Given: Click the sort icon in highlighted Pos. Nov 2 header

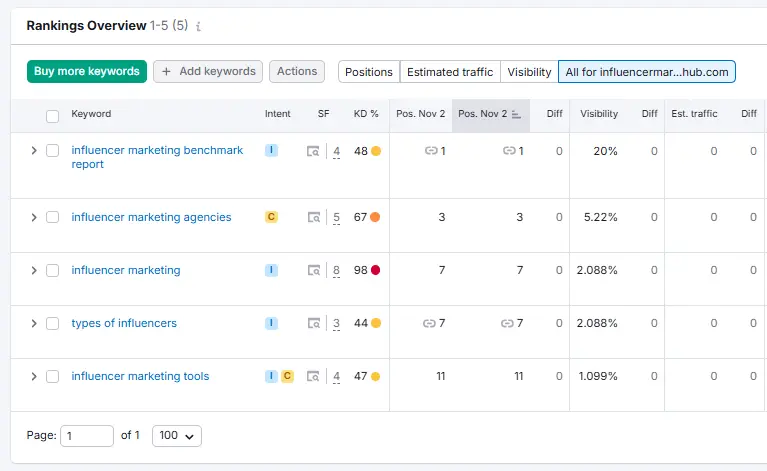Looking at the screenshot, I should (516, 114).
